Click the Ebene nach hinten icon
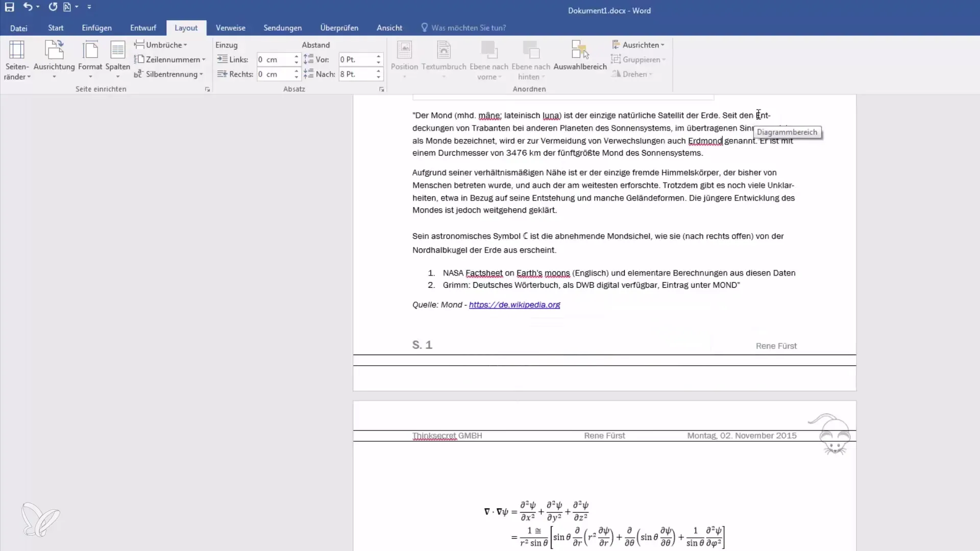 531,60
